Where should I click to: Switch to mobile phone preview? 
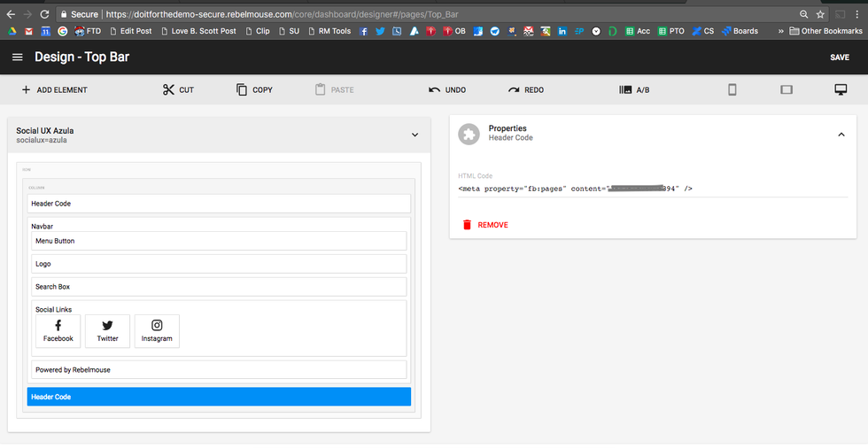[x=732, y=89]
